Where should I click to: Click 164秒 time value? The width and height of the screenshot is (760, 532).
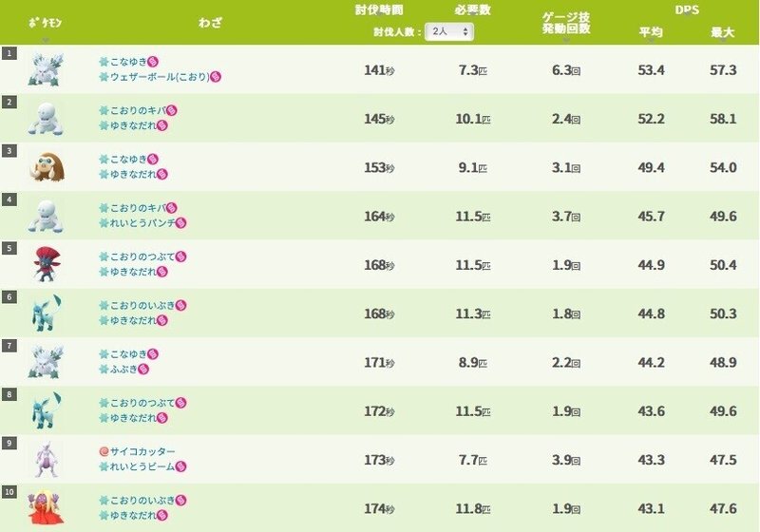tap(379, 216)
